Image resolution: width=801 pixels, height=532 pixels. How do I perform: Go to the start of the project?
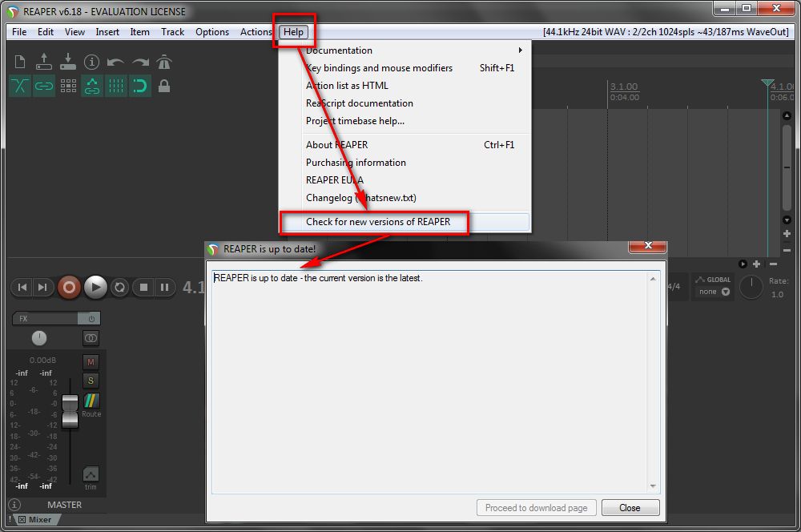[x=22, y=287]
